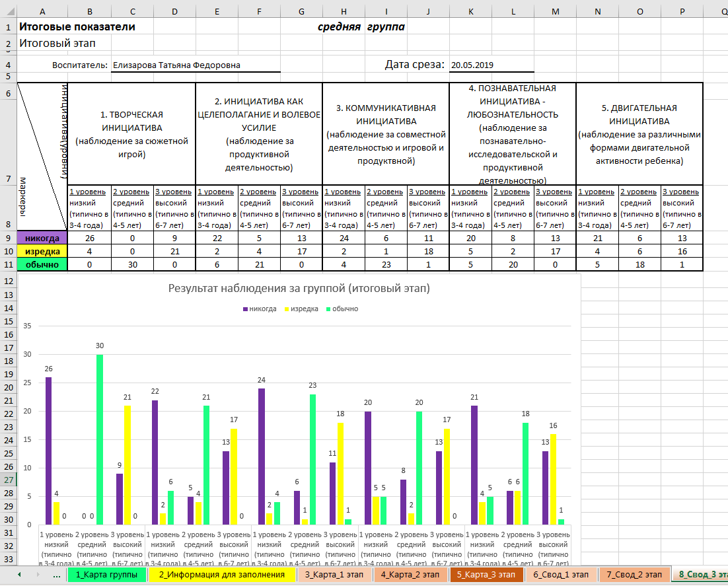
Task: Select the 'Итоговые показатели' title cell
Action: point(77,27)
